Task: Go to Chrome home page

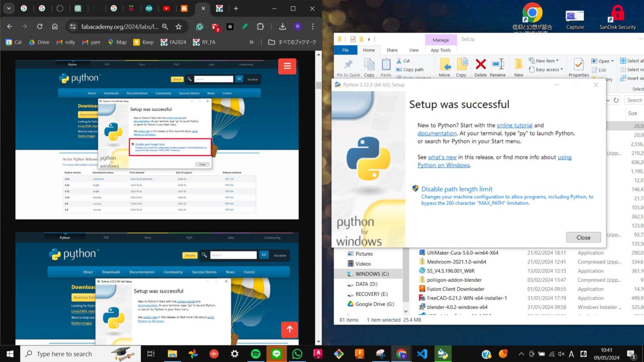Action: pyautogui.click(x=55, y=26)
